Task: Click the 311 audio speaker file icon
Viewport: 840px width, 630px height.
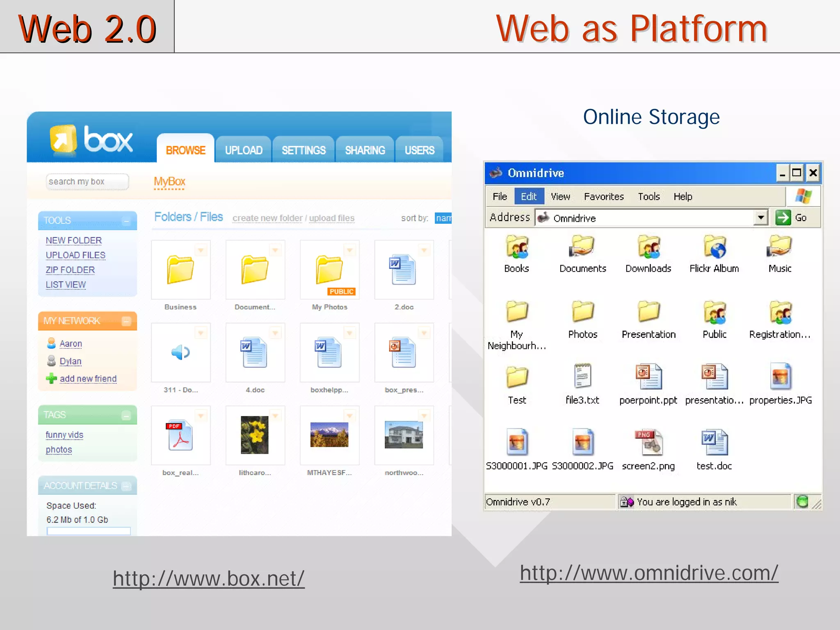Action: click(x=180, y=353)
